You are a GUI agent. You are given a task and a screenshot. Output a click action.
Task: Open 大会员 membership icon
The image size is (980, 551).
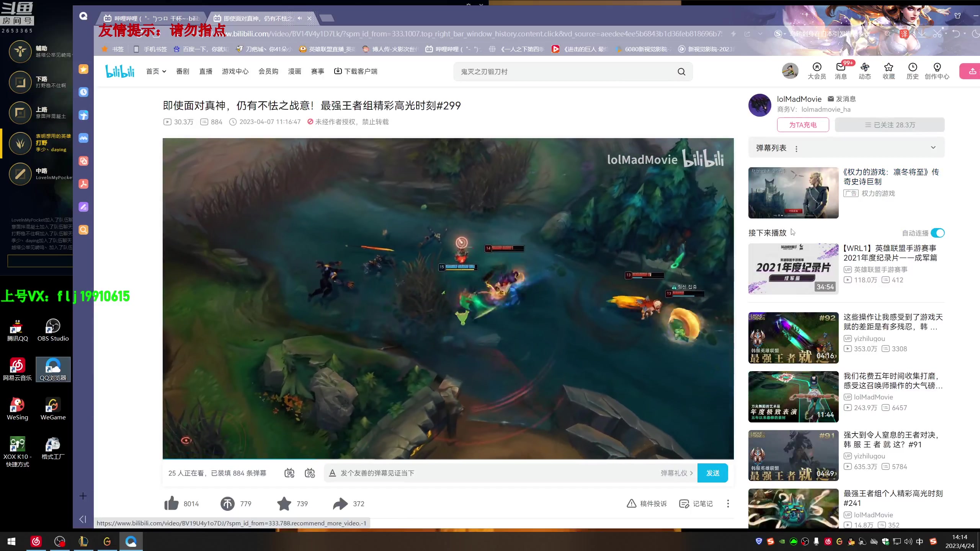(817, 71)
